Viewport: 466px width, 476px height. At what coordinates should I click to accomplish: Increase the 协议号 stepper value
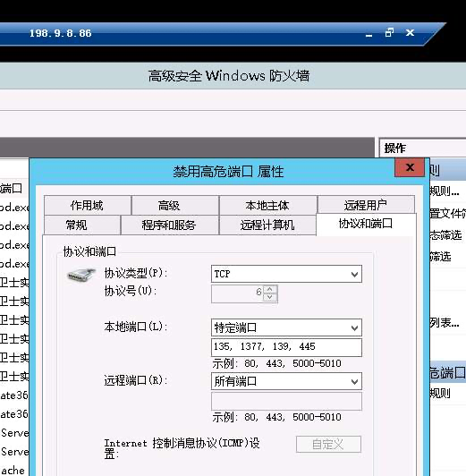click(x=270, y=289)
